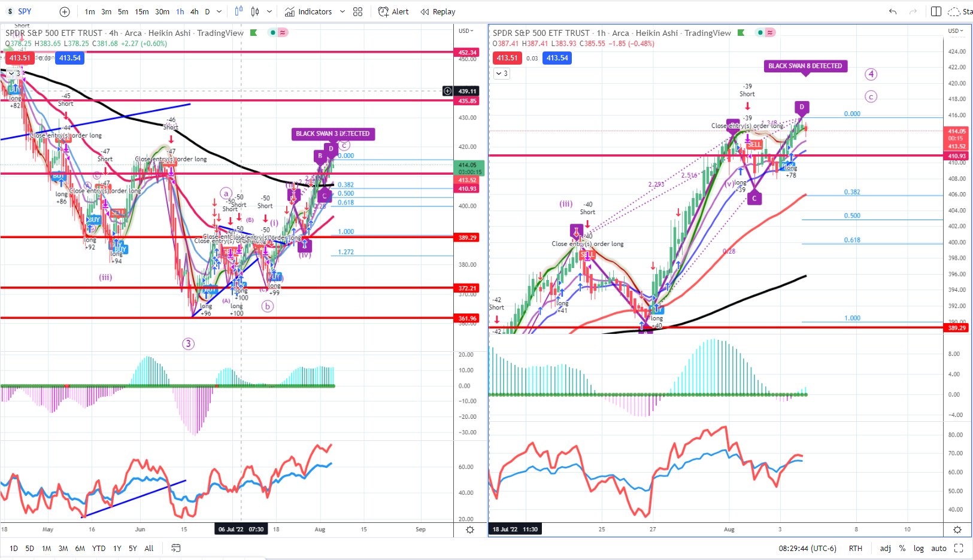Expand the favorite indicators dropdown arrow
Viewport: 973px width, 560px height.
pyautogui.click(x=342, y=12)
